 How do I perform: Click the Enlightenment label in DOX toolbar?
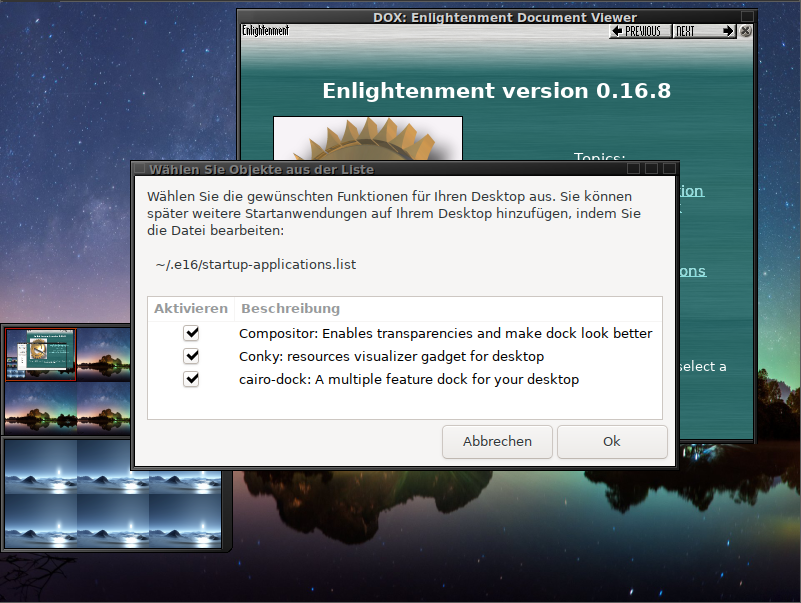265,31
